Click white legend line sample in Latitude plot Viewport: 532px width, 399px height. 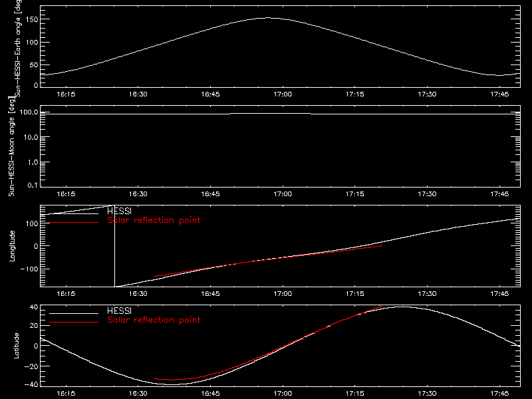74,313
